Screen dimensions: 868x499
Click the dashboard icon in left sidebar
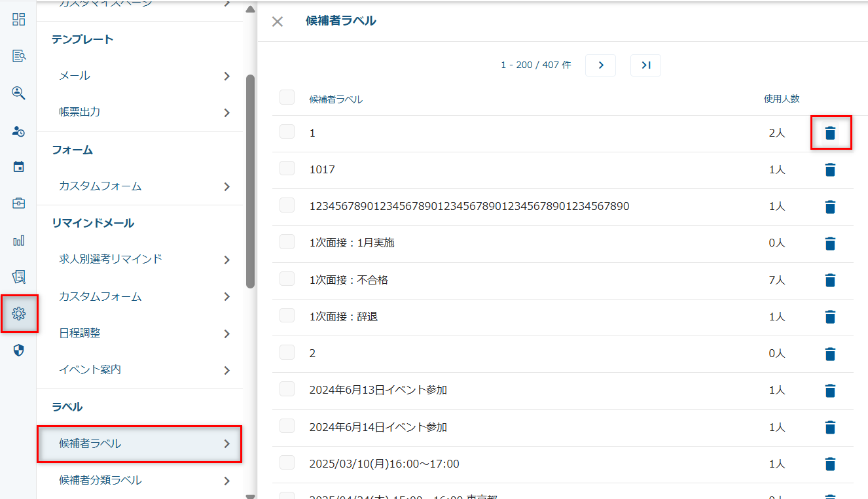[x=19, y=19]
